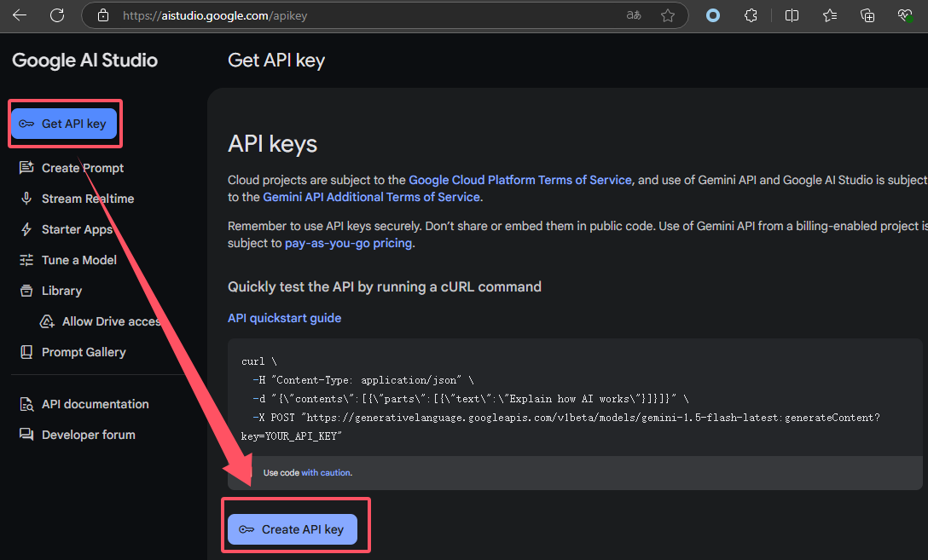Reload the page with the refresh icon
928x560 pixels.
click(57, 15)
